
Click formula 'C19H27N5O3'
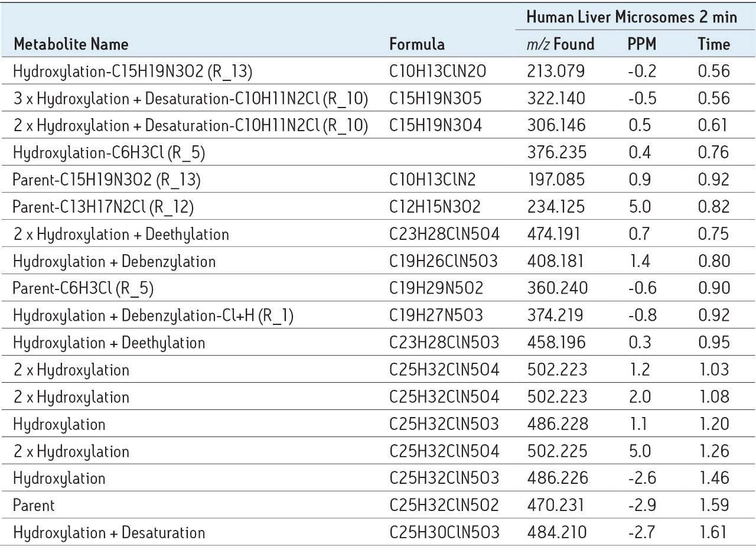click(436, 316)
